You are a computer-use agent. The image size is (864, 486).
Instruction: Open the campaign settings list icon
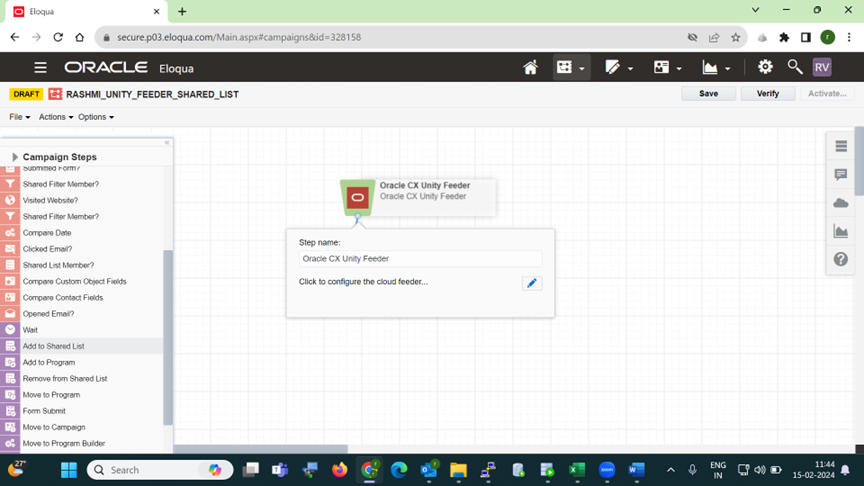point(841,146)
